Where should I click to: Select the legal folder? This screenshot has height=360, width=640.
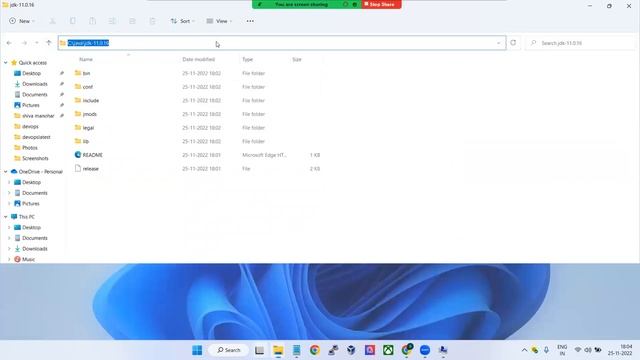(88, 128)
